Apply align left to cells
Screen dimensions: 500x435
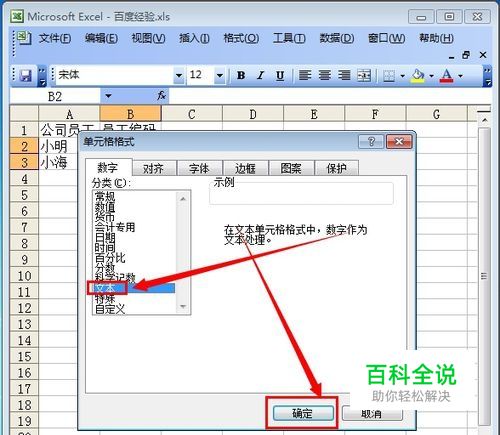305,76
